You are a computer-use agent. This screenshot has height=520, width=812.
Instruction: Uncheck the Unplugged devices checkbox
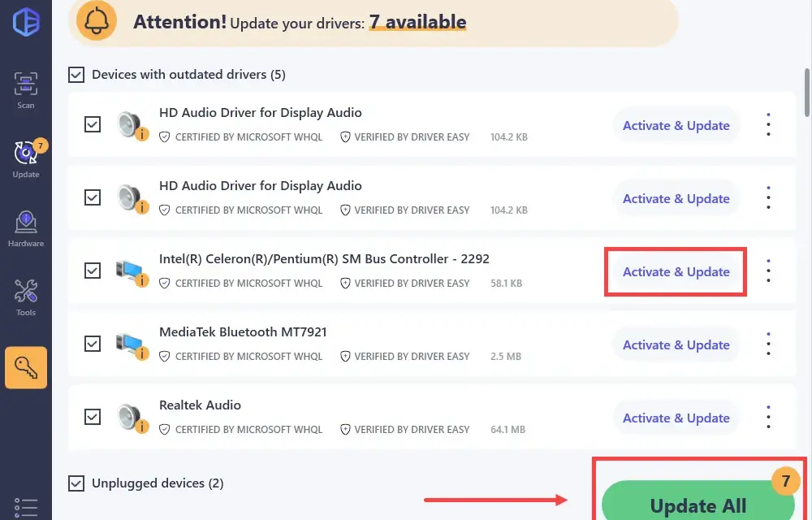[76, 483]
